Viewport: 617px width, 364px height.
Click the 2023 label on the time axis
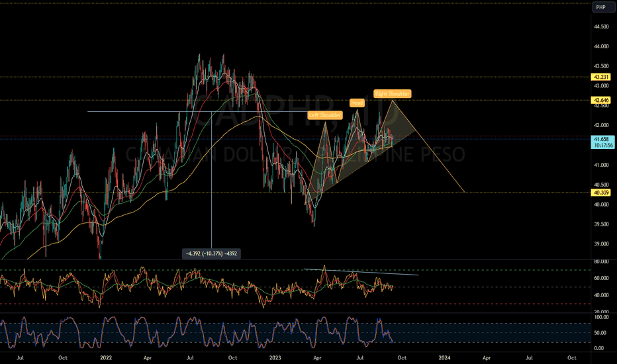pos(275,357)
